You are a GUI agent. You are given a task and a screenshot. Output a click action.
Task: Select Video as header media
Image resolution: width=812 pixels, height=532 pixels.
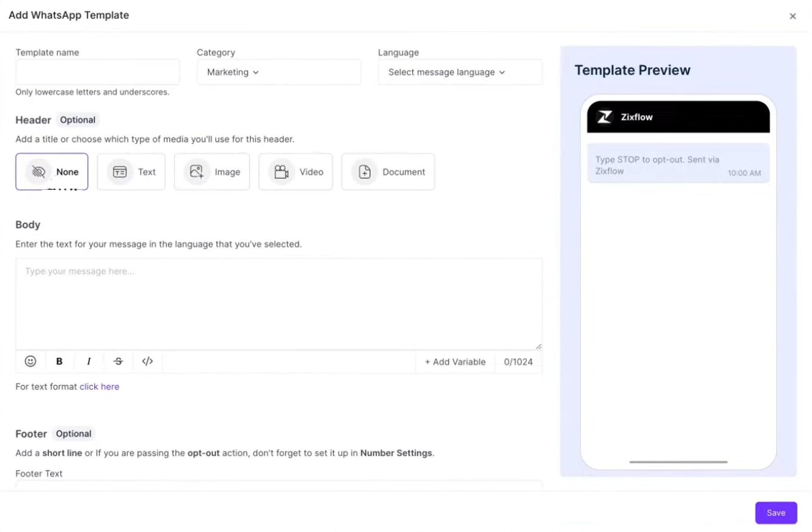point(295,172)
